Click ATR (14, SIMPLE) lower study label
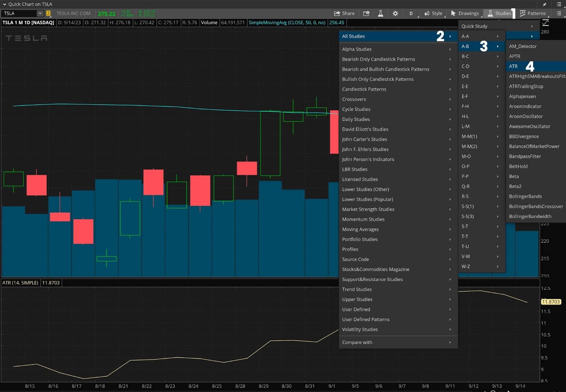 click(20, 283)
